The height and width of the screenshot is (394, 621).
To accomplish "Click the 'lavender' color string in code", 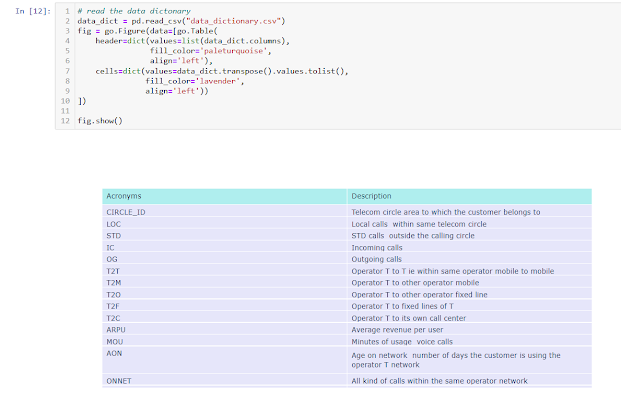I will click(218, 81).
